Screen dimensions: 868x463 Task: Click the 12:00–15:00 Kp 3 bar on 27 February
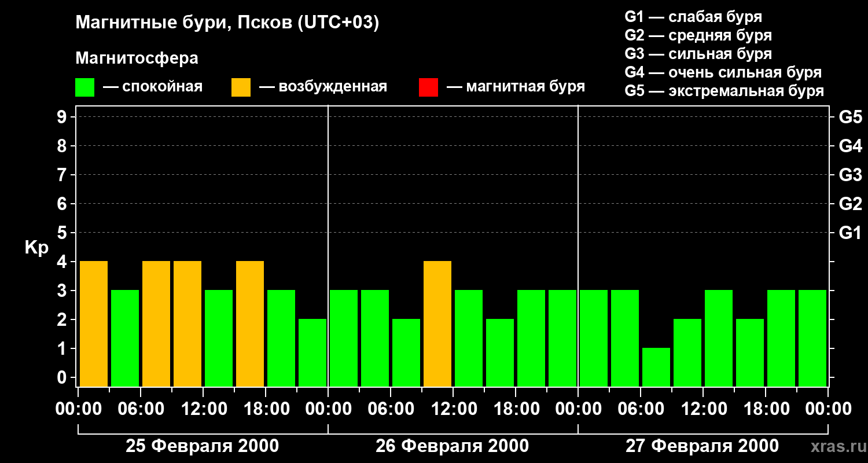click(719, 339)
